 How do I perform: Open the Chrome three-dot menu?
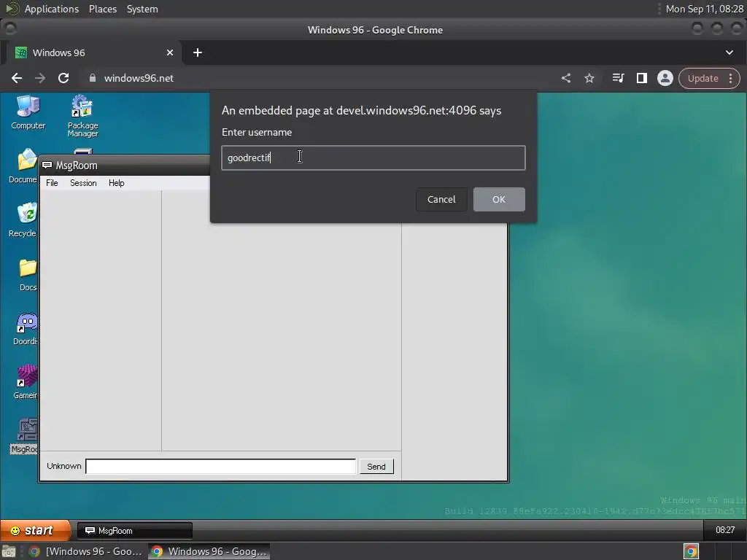pos(731,78)
